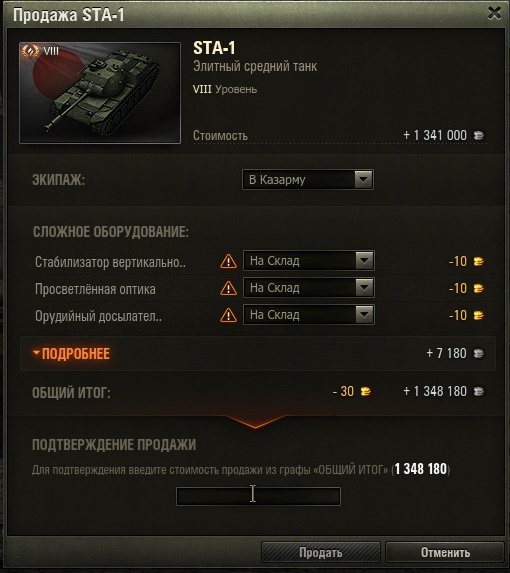Click the warning triangle beside Орудийный досылатель
510x573 pixels.
[x=228, y=315]
